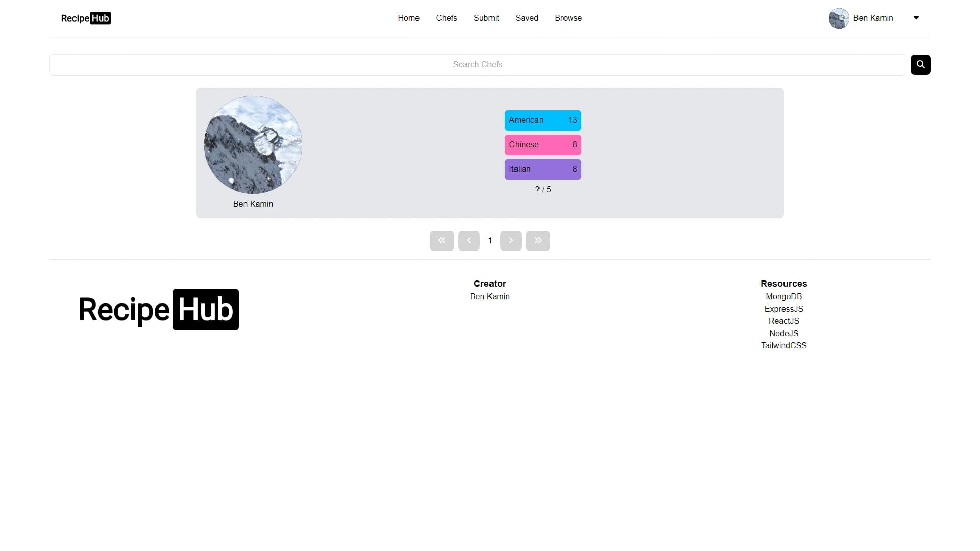Select the American cuisine badge
The image size is (980, 551).
(x=543, y=120)
